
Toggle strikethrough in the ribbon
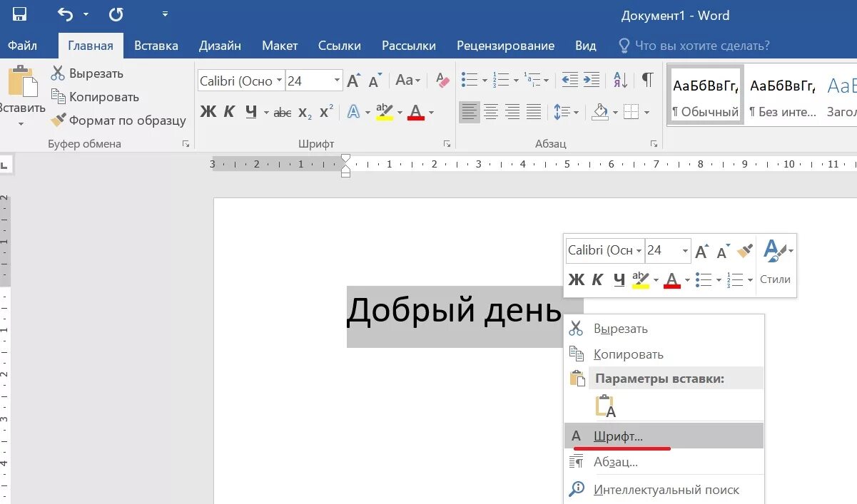click(x=283, y=112)
